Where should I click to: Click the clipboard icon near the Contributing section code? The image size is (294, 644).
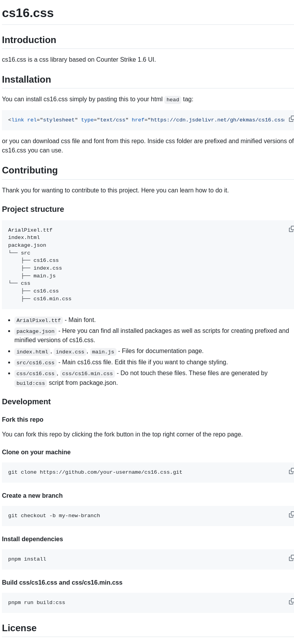point(291,229)
